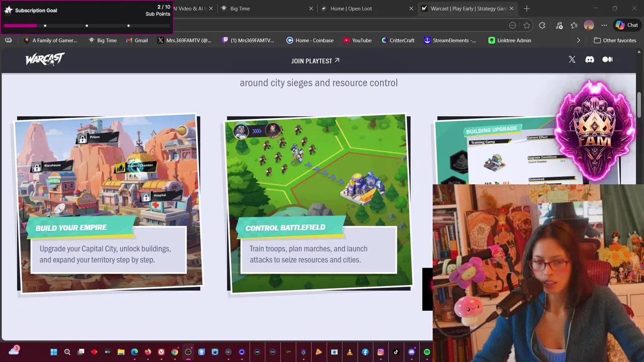
Task: Open TikTok from the taskbar
Action: [396, 352]
